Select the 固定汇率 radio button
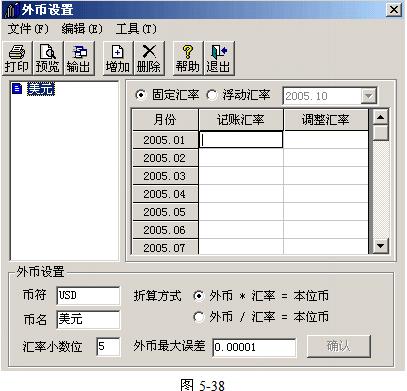 [x=141, y=95]
